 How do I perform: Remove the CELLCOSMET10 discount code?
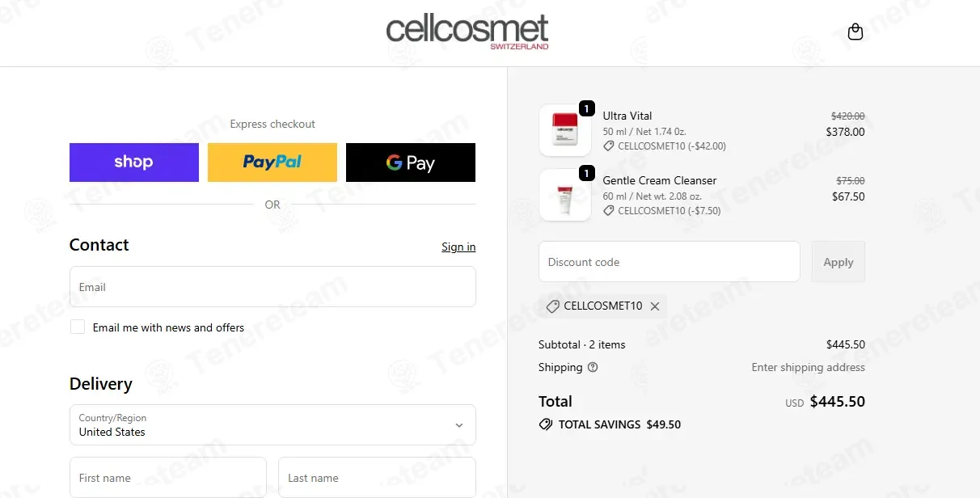pos(655,306)
